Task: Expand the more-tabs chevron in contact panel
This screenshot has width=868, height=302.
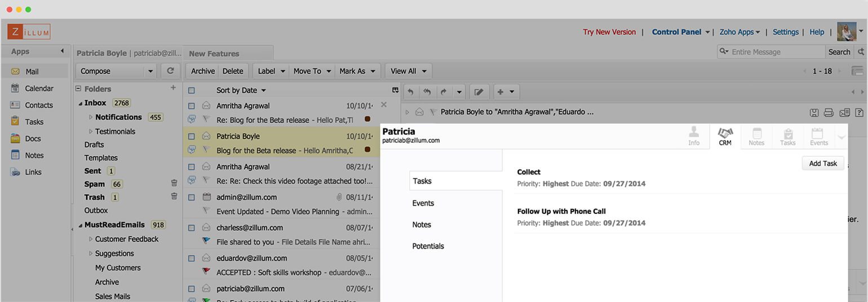Action: (x=841, y=137)
